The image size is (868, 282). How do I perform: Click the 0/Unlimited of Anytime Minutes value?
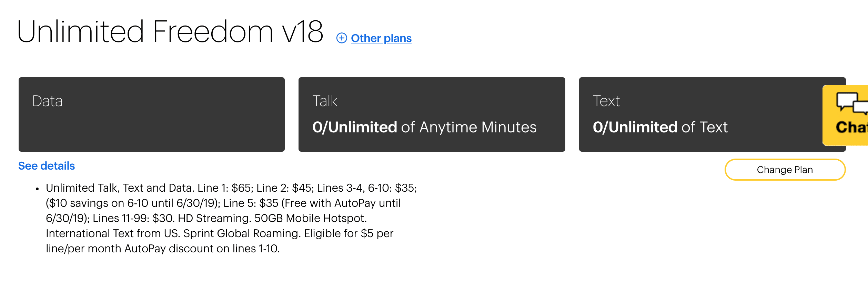[424, 127]
